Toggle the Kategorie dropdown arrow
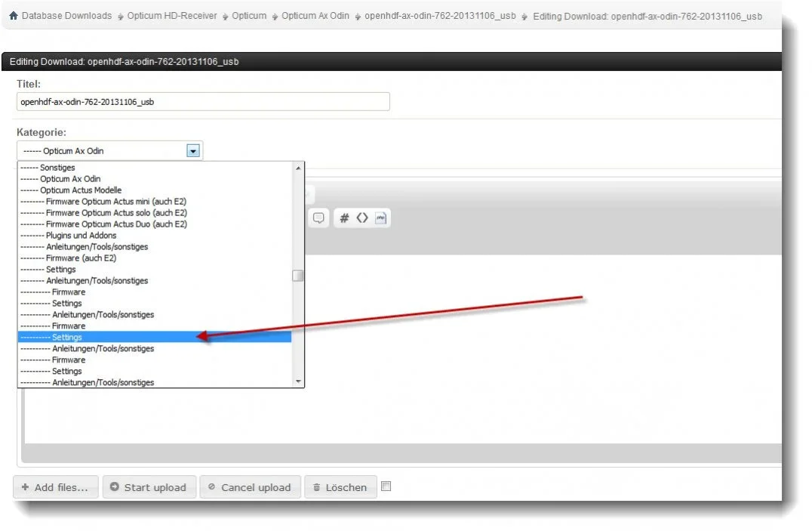 click(x=193, y=151)
